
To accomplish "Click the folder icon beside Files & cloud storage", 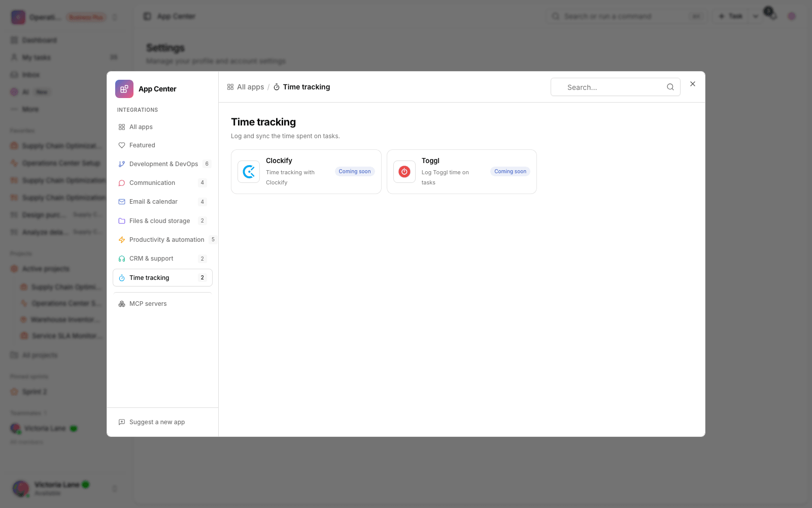I will (x=122, y=221).
